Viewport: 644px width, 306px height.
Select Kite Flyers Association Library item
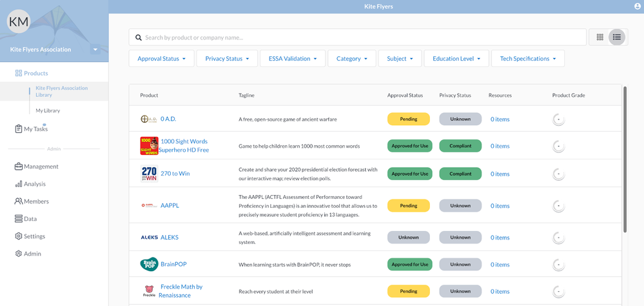61,91
